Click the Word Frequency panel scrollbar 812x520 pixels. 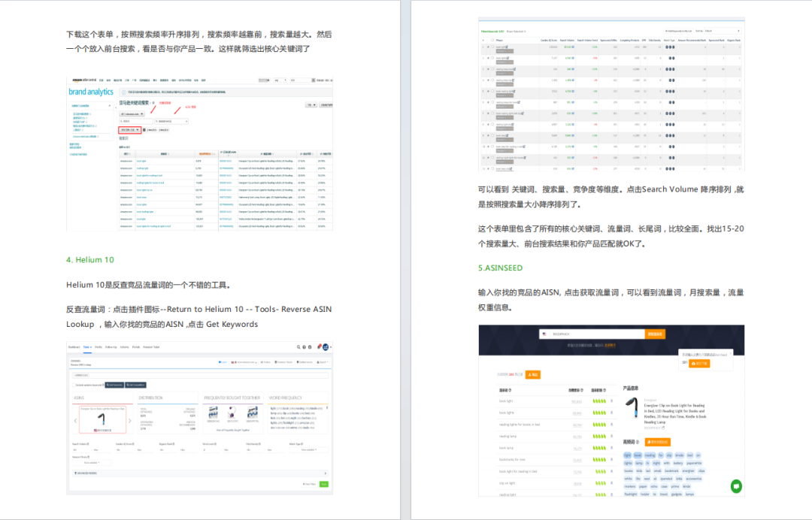click(x=327, y=408)
